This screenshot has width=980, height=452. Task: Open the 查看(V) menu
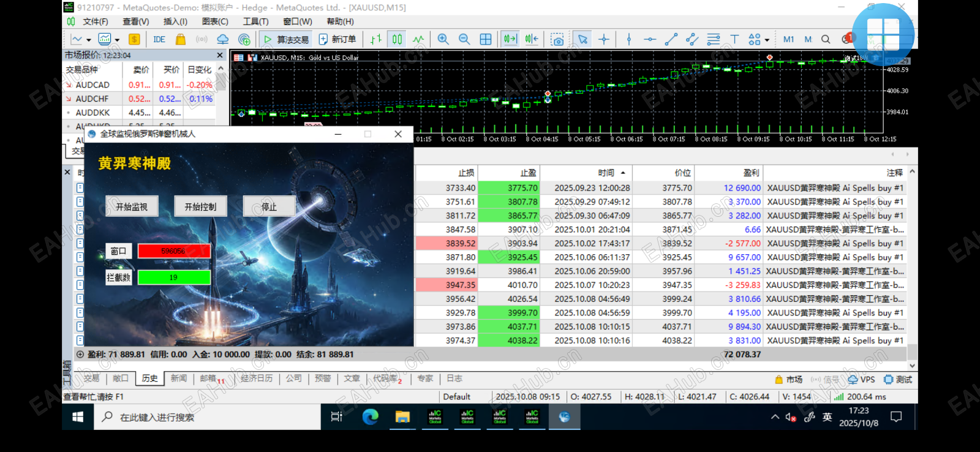(x=135, y=21)
